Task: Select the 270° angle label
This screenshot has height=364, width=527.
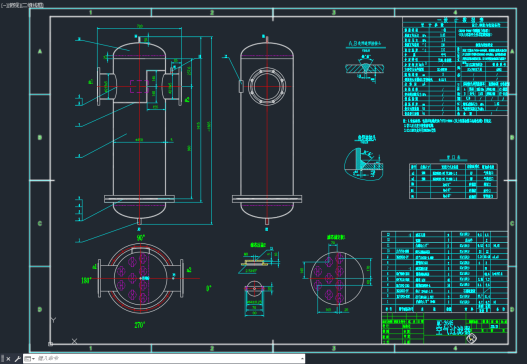Action: (139, 325)
